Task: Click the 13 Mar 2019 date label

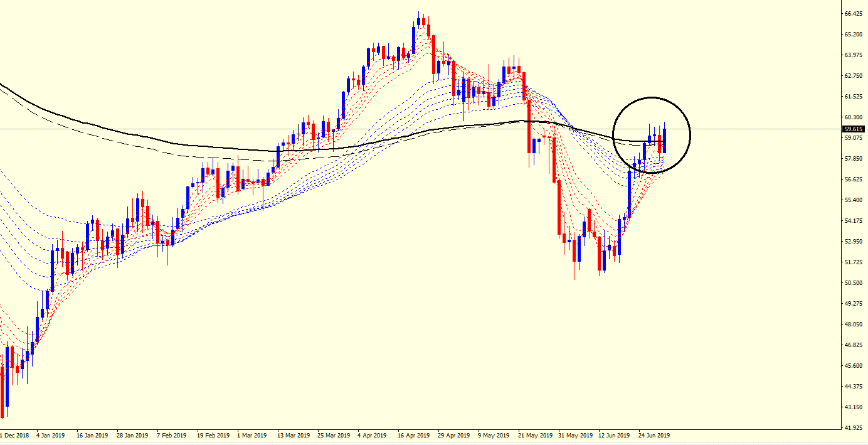Action: (x=294, y=435)
